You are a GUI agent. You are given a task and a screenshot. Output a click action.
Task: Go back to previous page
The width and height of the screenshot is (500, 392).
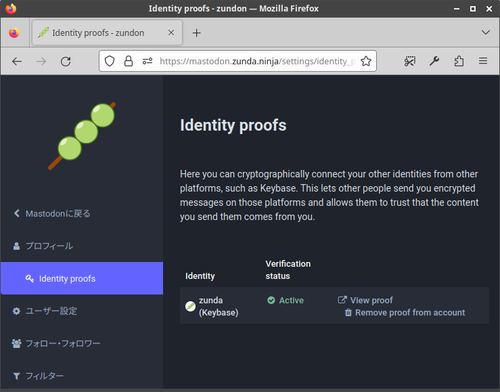click(17, 61)
